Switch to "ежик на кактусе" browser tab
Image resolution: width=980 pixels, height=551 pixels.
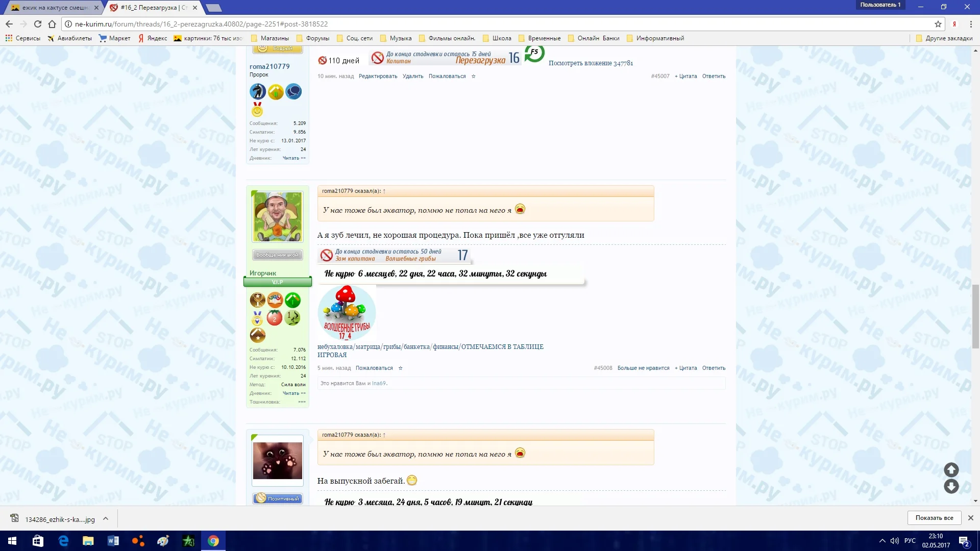[x=51, y=8]
